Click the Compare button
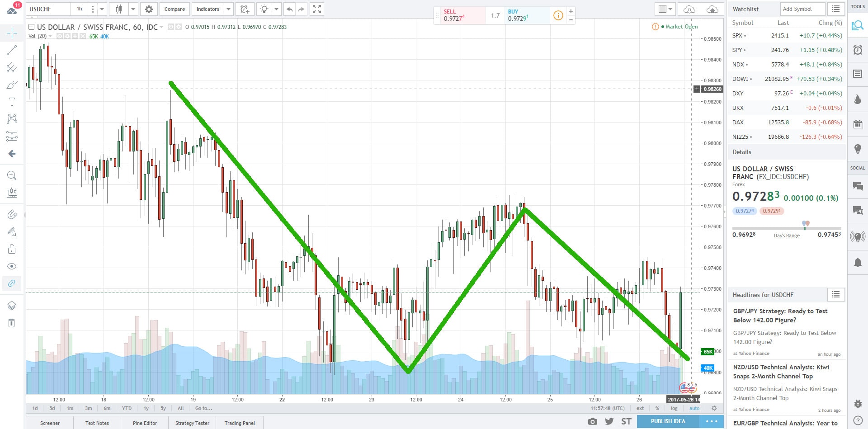 (x=175, y=9)
